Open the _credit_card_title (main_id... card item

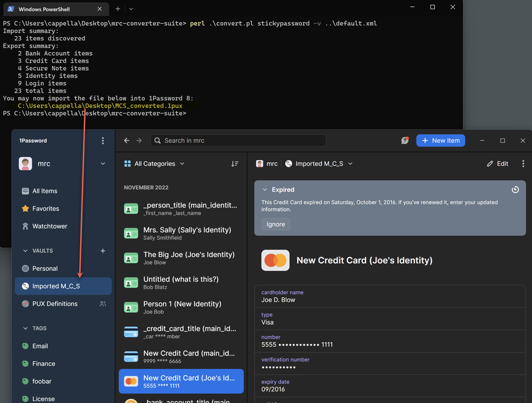point(181,332)
